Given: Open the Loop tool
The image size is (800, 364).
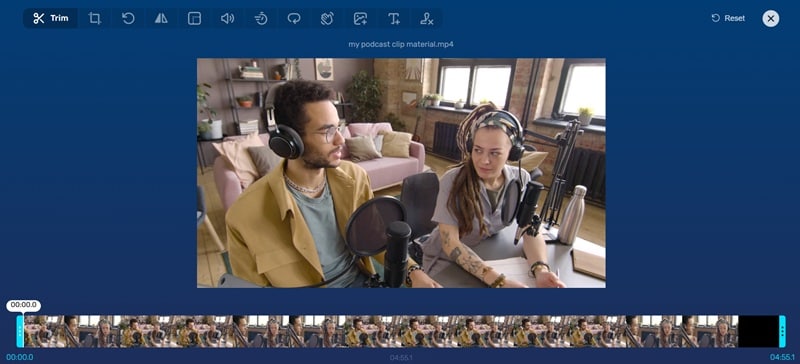Looking at the screenshot, I should pyautogui.click(x=294, y=18).
